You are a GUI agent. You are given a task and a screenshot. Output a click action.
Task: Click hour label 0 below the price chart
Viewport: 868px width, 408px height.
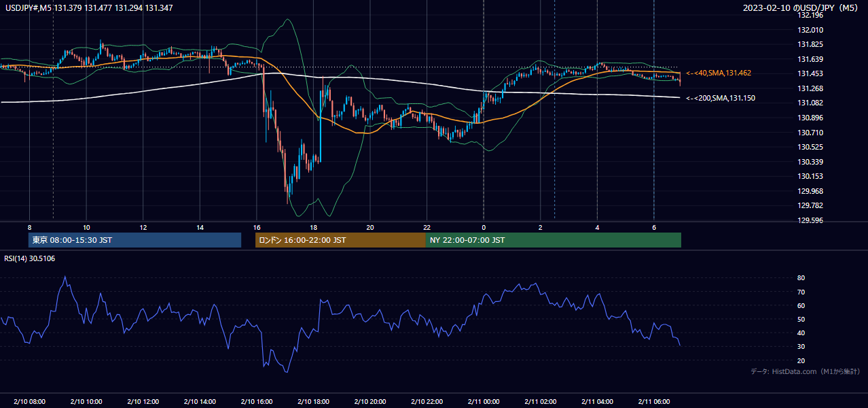coord(484,227)
